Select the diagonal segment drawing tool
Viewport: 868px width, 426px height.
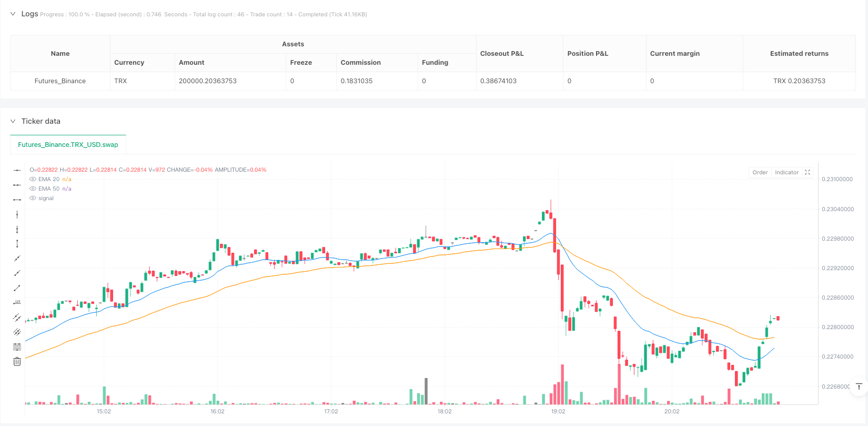pyautogui.click(x=17, y=288)
